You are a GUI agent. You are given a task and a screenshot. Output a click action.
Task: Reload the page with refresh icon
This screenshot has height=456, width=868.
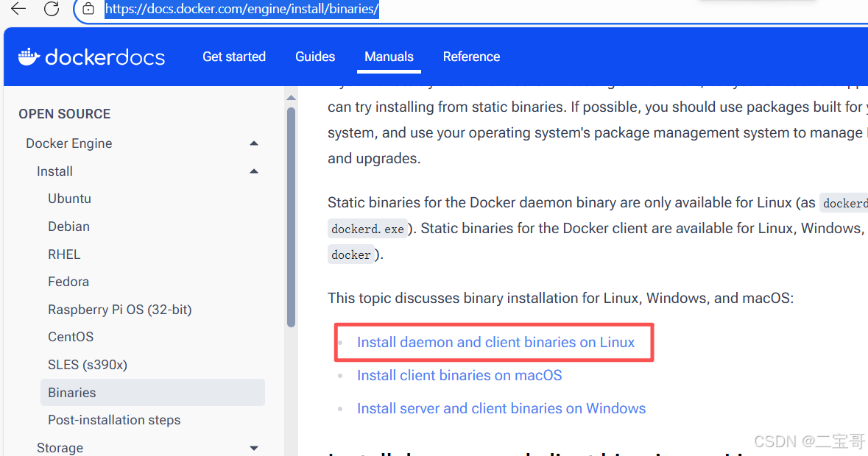point(52,9)
